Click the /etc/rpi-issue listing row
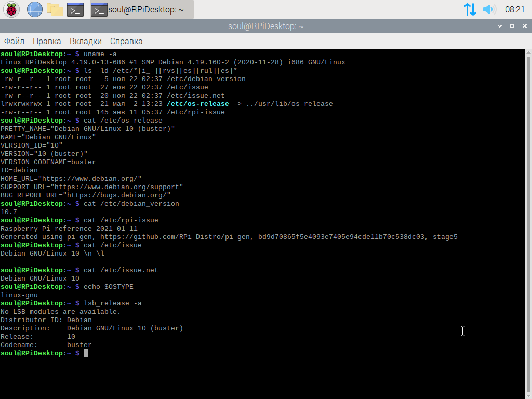The image size is (532, 399). 112,112
